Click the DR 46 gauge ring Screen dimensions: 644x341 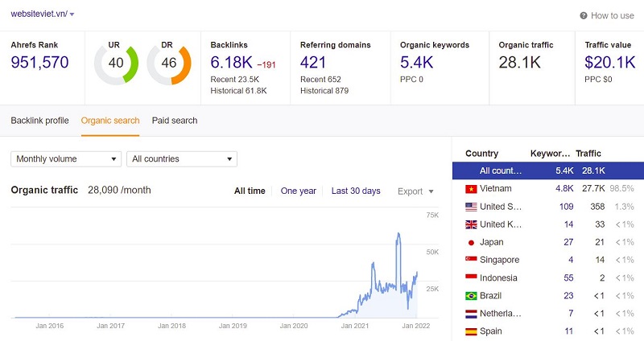(x=169, y=64)
